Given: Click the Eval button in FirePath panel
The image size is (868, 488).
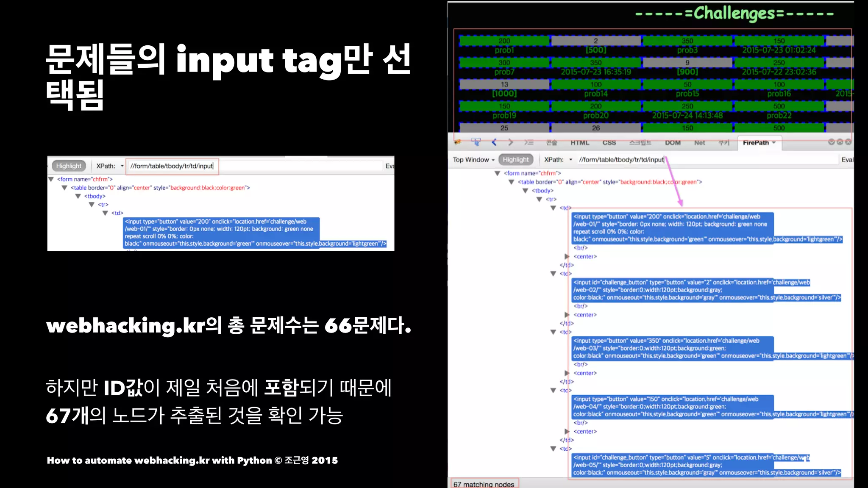Looking at the screenshot, I should [x=847, y=160].
